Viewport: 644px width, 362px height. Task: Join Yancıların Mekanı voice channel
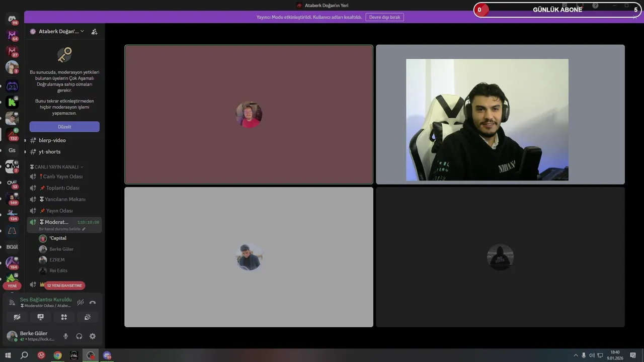(x=64, y=199)
